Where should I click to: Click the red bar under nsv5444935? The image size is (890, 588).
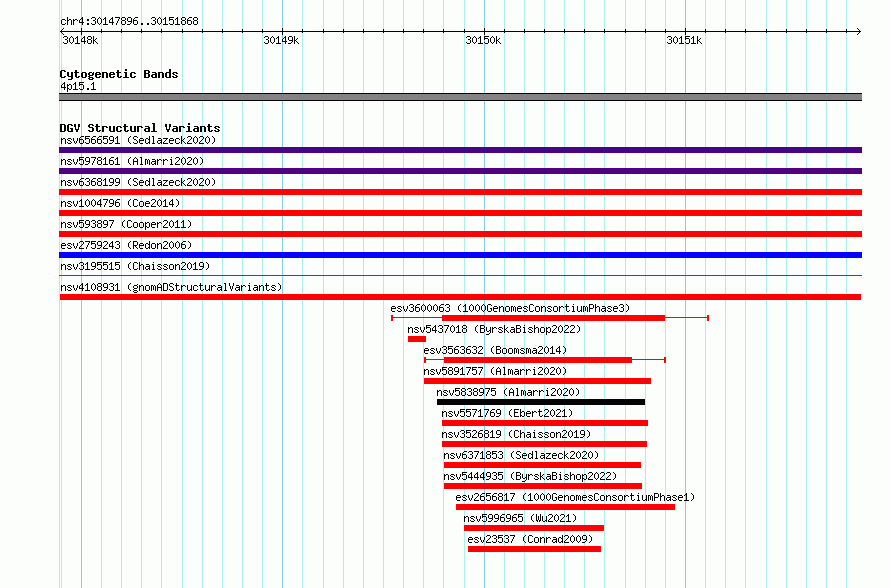point(543,486)
